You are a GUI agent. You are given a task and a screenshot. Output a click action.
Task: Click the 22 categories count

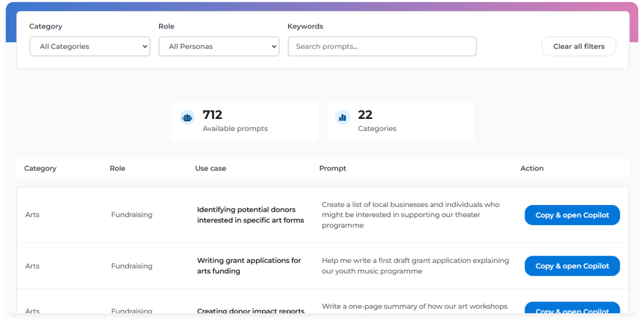pos(365,115)
